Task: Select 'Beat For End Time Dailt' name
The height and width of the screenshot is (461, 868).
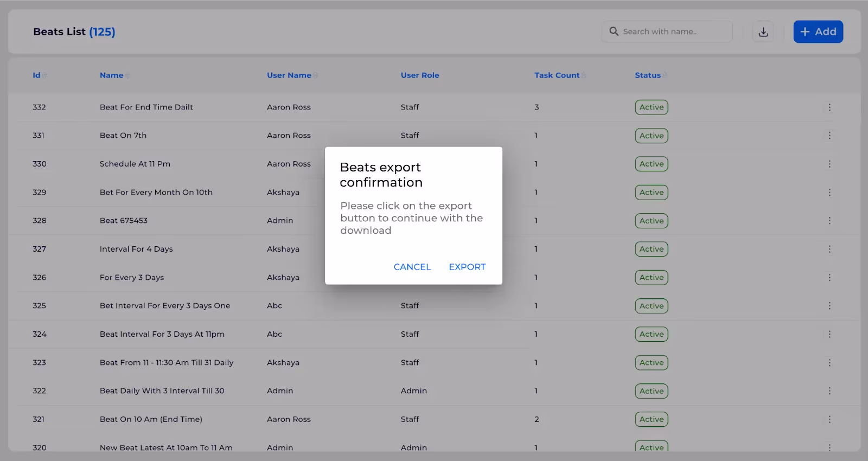Action: pos(146,107)
